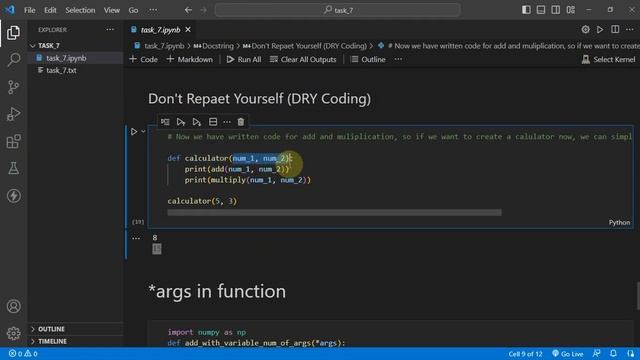Screen dimensions: 640x360
Task: Click the task_7 command center search box
Action: tap(338, 10)
